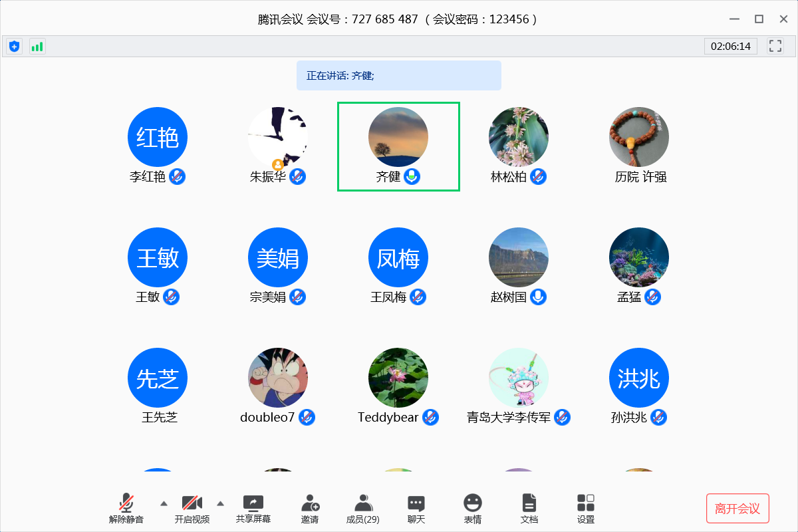Click the green network signal icon
The image size is (798, 532).
tap(37, 46)
